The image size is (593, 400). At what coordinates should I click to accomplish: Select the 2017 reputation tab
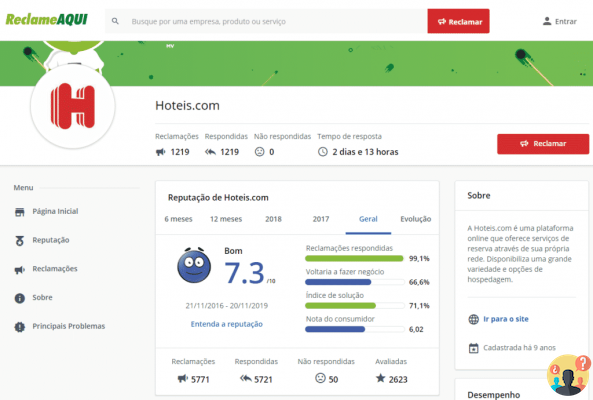[321, 219]
